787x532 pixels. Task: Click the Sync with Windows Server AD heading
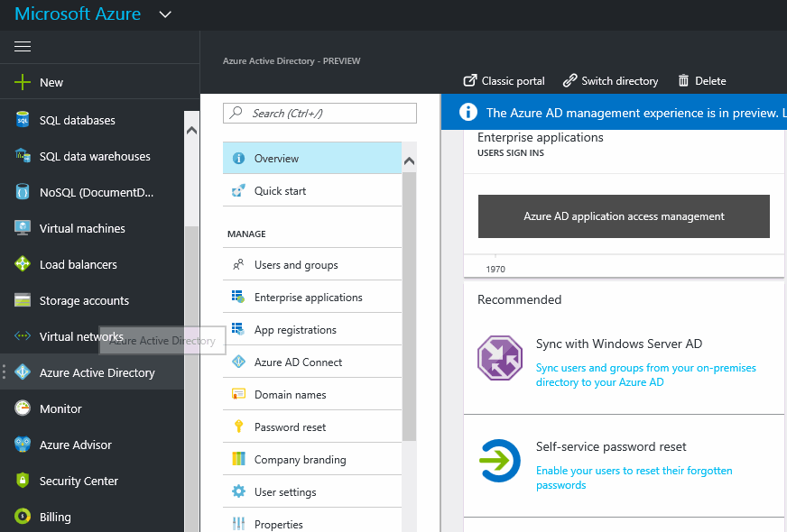[x=619, y=344]
